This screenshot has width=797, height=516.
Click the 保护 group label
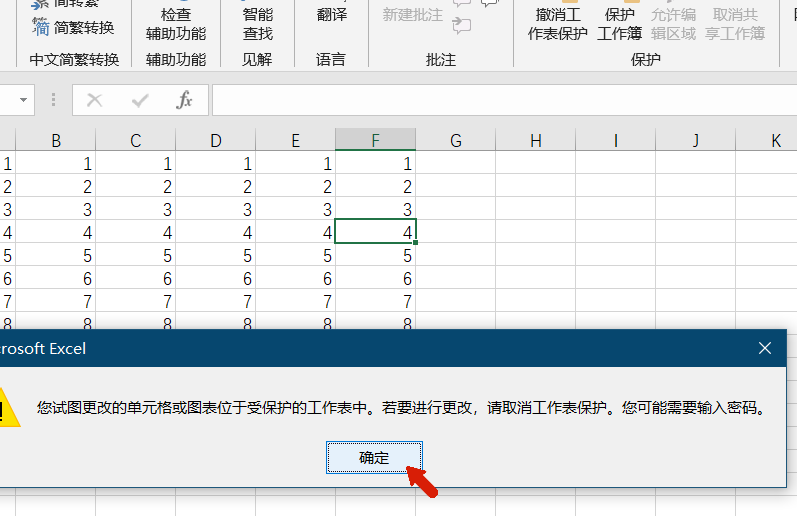tap(646, 59)
